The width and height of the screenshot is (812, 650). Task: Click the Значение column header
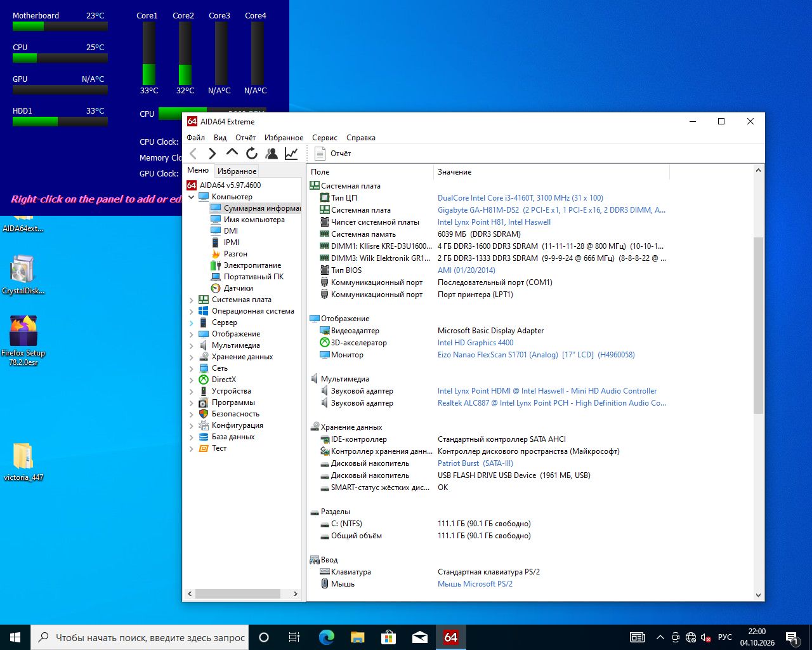(x=551, y=172)
